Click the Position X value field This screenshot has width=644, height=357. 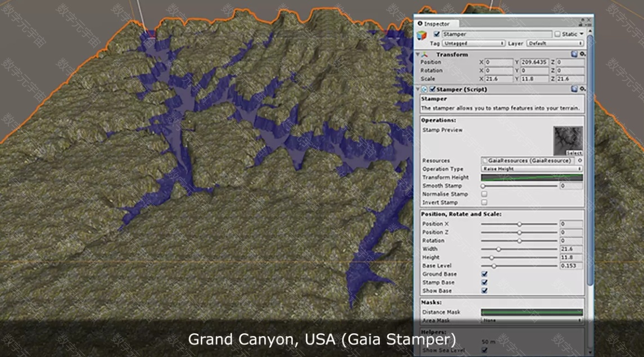[x=572, y=224]
